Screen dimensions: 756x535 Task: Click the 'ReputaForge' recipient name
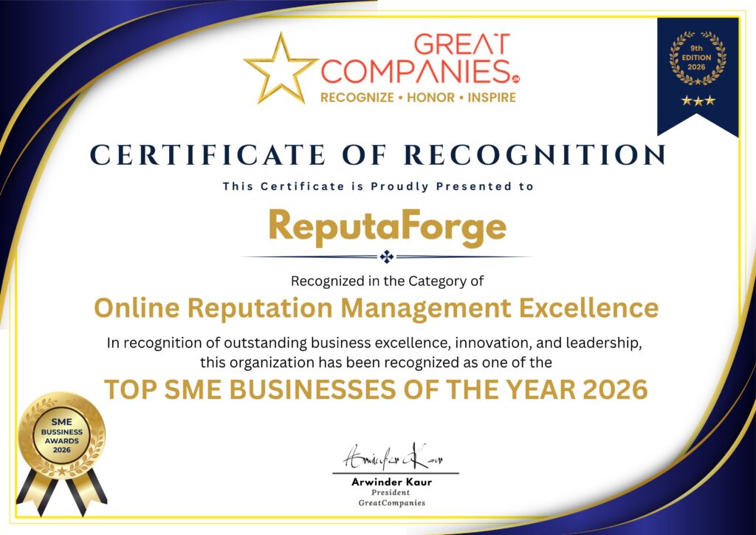click(x=388, y=228)
